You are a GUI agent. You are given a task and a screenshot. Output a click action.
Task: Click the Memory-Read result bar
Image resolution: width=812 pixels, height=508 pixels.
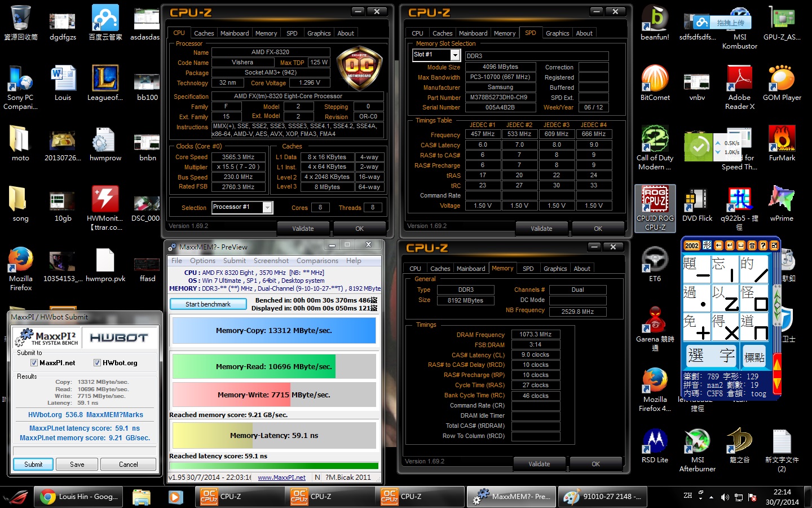tap(274, 366)
